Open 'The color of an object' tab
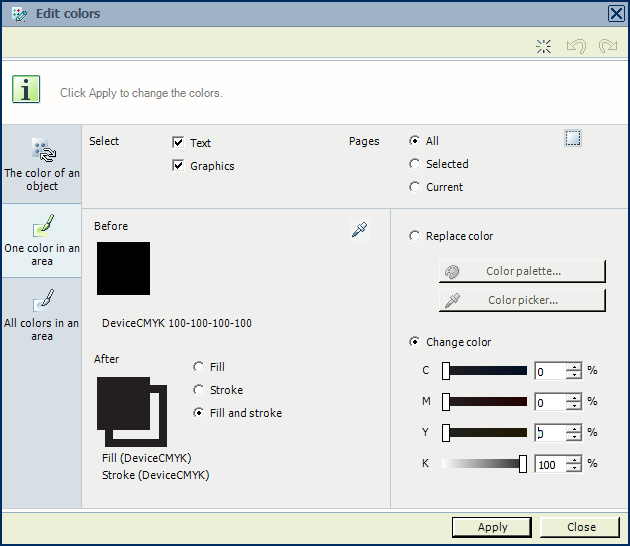The height and width of the screenshot is (546, 630). tap(42, 165)
